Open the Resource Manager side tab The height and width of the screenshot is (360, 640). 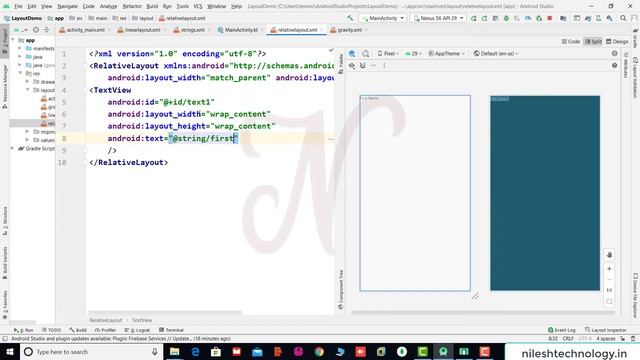5,86
